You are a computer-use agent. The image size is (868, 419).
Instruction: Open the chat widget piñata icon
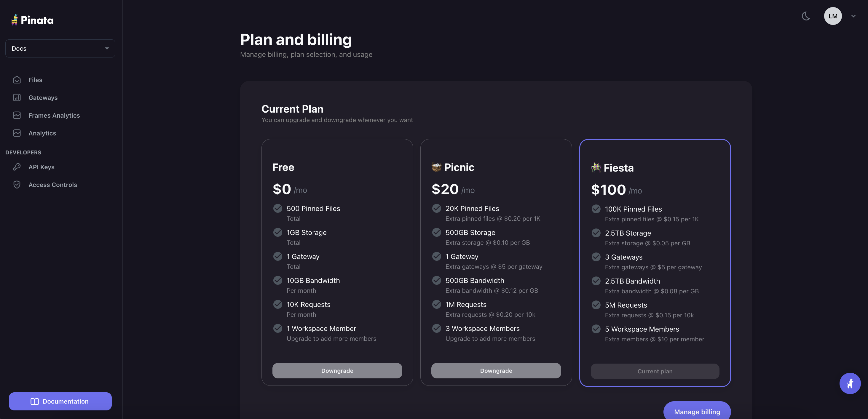(850, 383)
